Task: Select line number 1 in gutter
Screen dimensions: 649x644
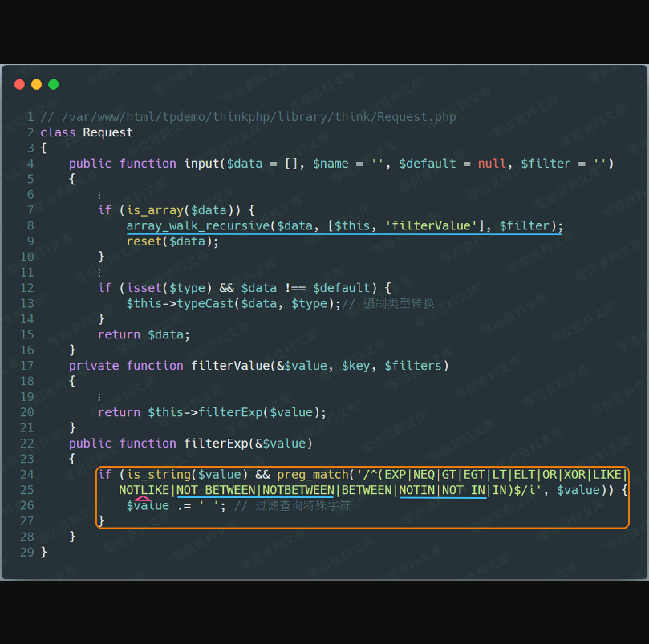Action: click(30, 117)
